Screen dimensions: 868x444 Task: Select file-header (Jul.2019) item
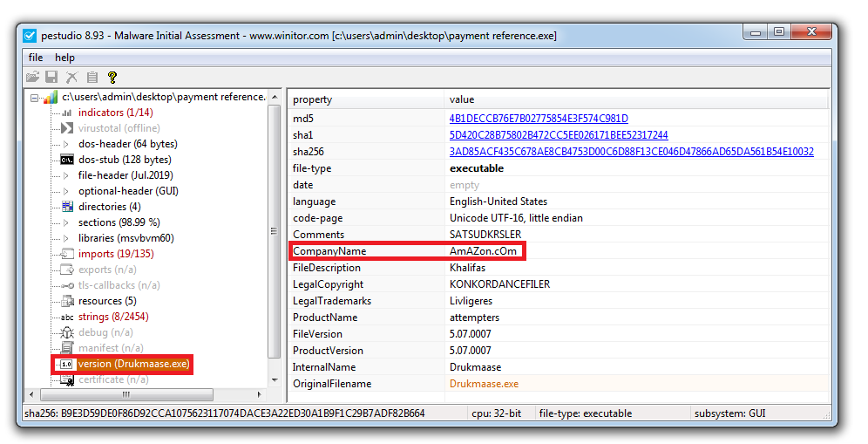pyautogui.click(x=125, y=175)
